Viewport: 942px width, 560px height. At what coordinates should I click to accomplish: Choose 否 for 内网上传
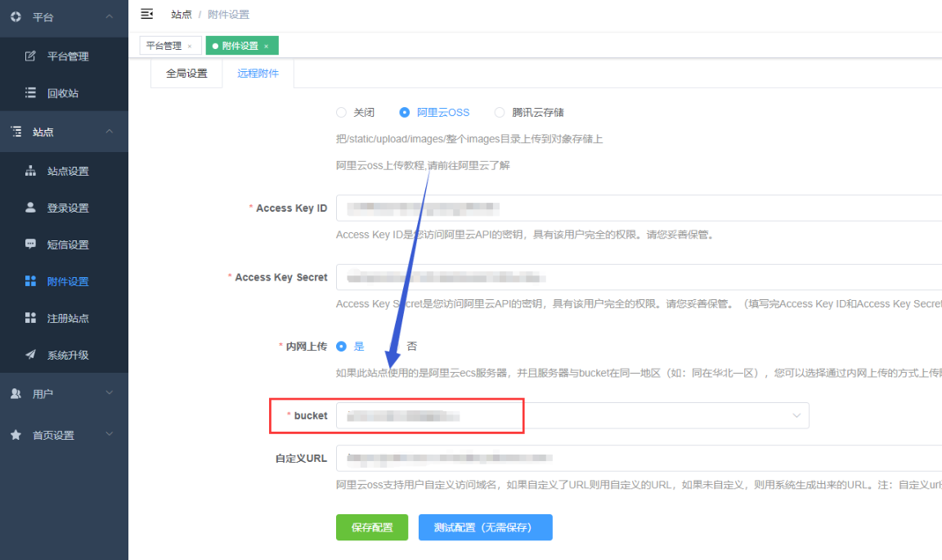411,347
